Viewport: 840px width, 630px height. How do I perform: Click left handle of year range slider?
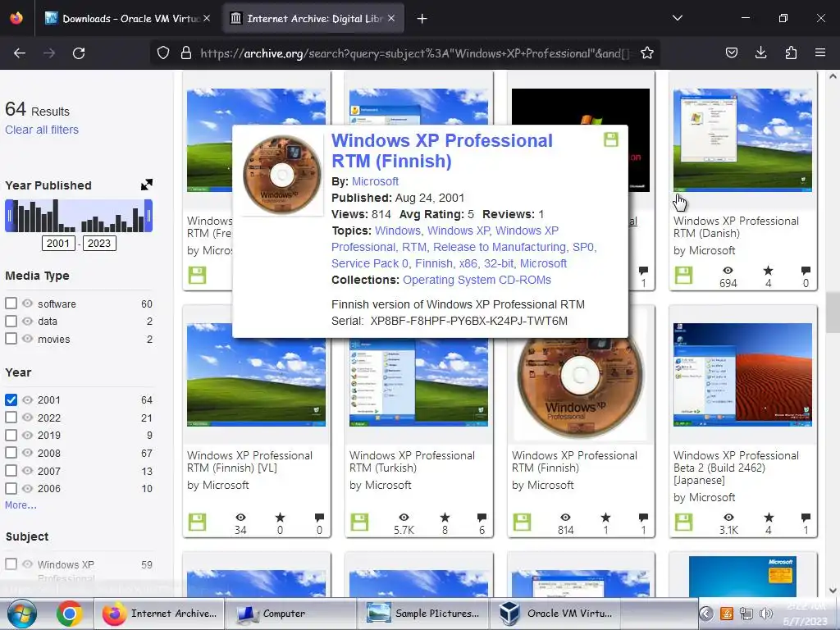(x=9, y=216)
